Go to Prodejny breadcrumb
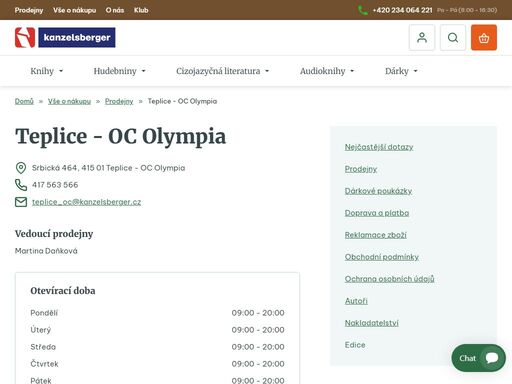Image resolution: width=512 pixels, height=384 pixels. (x=119, y=101)
